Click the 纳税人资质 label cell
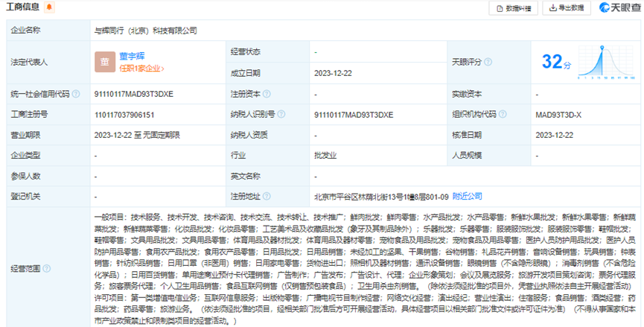The height and width of the screenshot is (327, 644). point(268,135)
